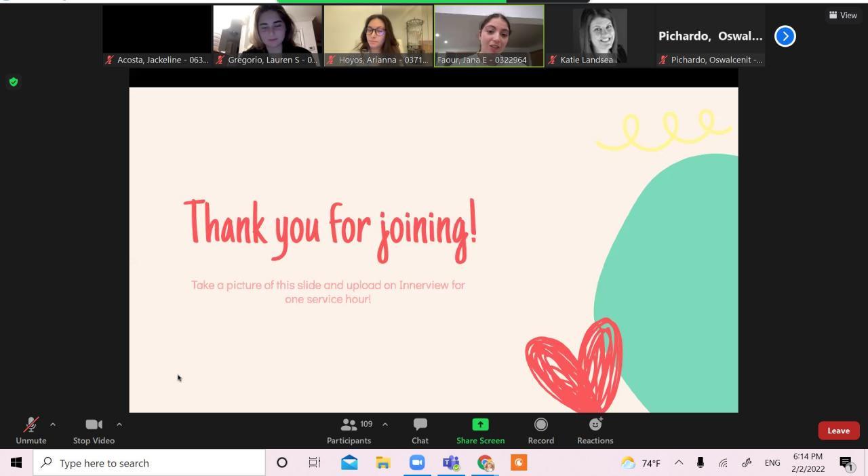Open the Reactions menu

595,431
